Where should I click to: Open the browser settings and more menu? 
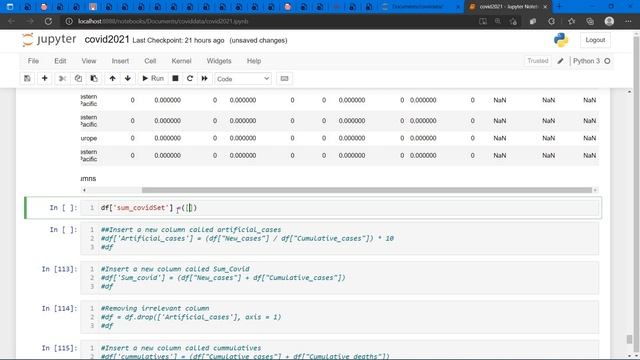tap(628, 21)
